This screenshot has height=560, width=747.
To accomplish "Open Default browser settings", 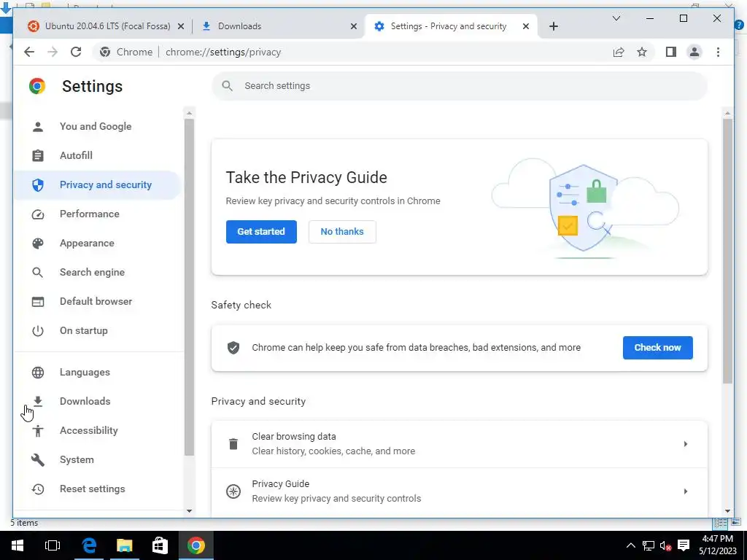I will point(98,301).
